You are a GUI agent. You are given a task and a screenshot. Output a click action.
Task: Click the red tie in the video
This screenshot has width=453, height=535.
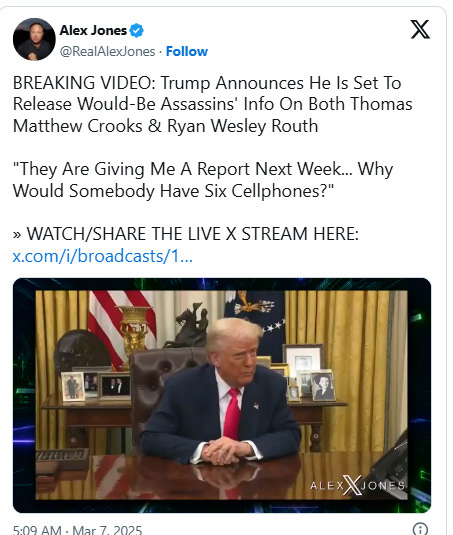pyautogui.click(x=232, y=413)
